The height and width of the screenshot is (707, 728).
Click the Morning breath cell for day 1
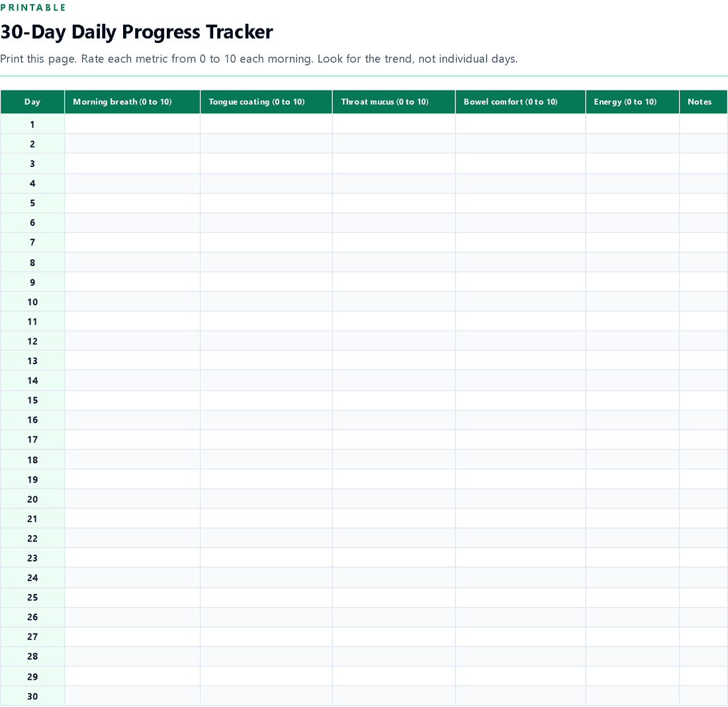(x=132, y=124)
